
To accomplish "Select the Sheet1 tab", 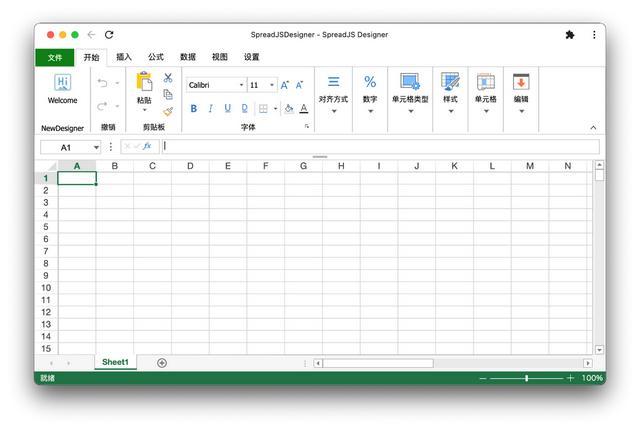I will [x=115, y=362].
